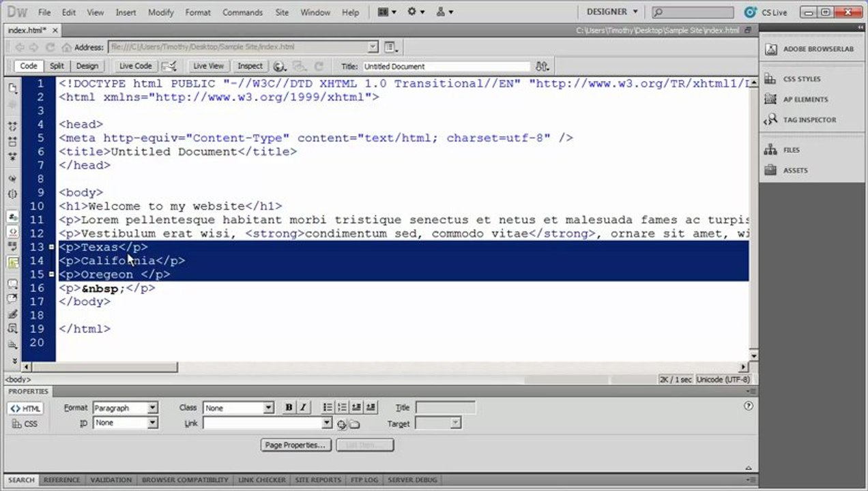Viewport: 868px width, 491px height.
Task: Open the Format dropdown showing Paragraph
Action: 125,408
